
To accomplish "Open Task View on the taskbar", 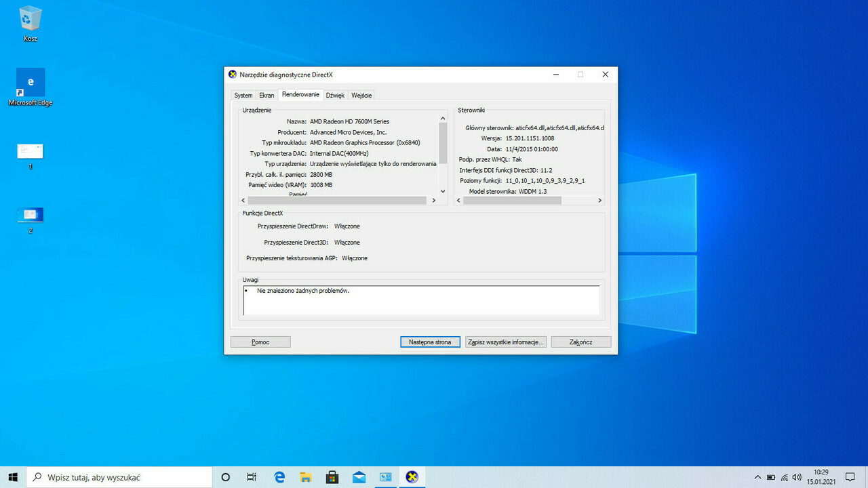I will (252, 477).
